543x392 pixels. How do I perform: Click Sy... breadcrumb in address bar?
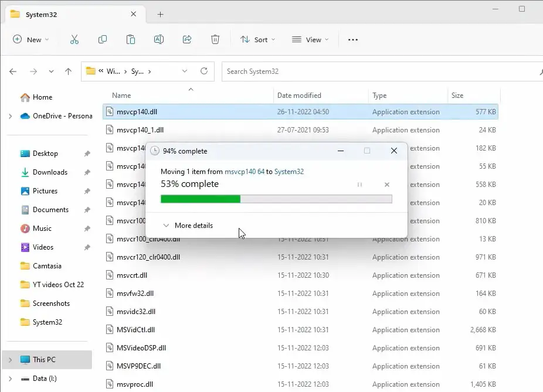pyautogui.click(x=137, y=71)
